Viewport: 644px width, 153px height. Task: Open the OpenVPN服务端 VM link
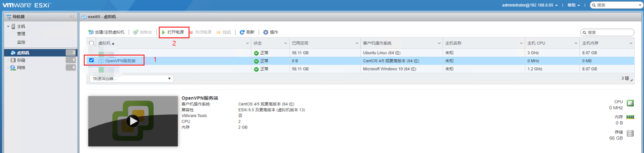click(x=120, y=61)
